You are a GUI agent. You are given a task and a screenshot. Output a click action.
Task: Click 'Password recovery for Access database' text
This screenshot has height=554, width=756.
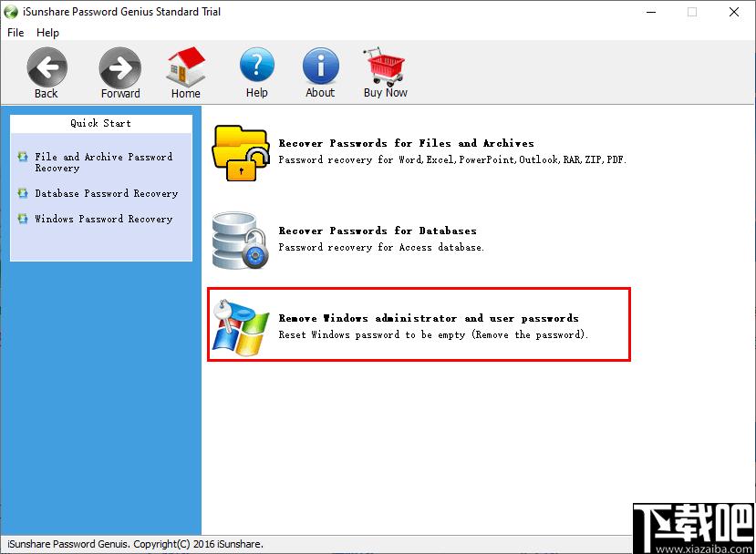(381, 247)
